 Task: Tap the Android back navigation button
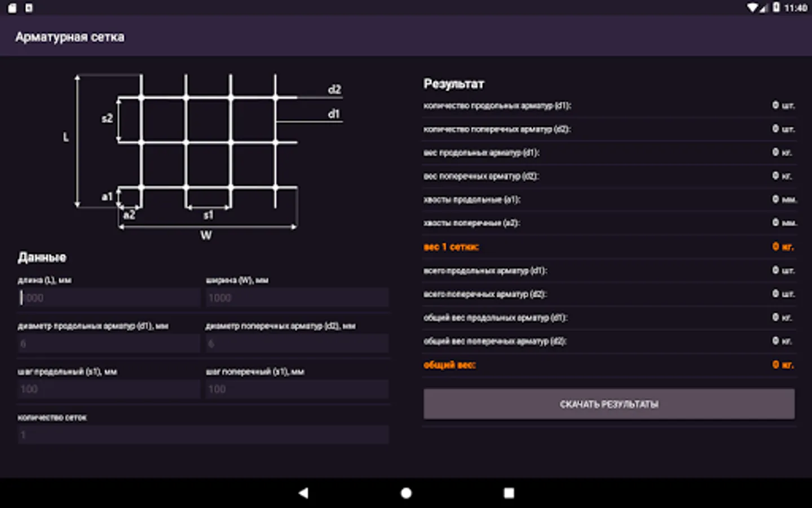(303, 493)
